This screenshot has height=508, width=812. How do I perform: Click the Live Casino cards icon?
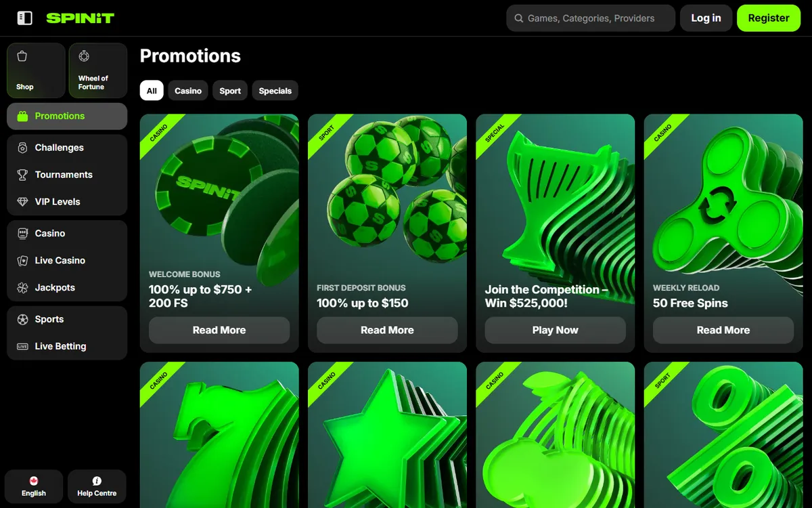pyautogui.click(x=22, y=260)
